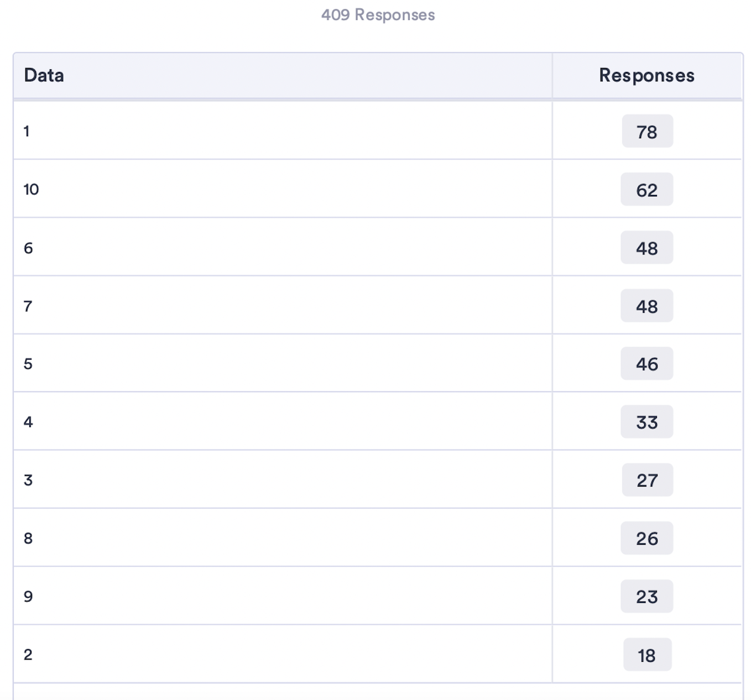This screenshot has height=700, width=751.
Task: Select the data row labeled 9
Action: pos(378,596)
